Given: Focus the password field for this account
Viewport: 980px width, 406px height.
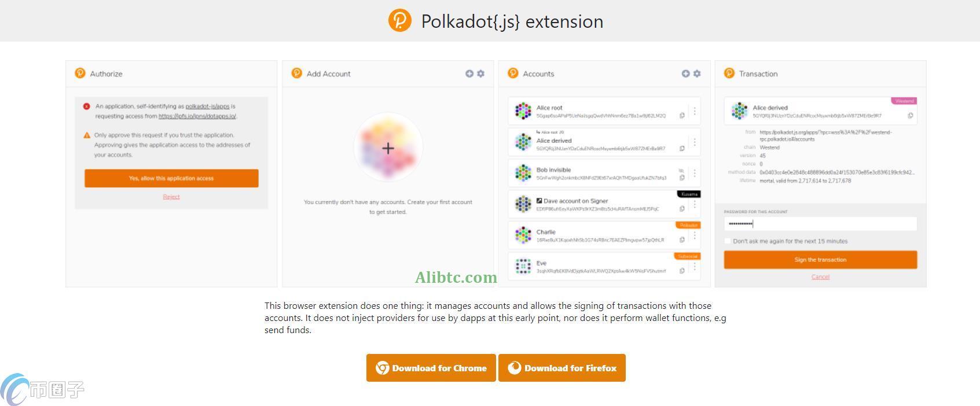Looking at the screenshot, I should tap(820, 224).
